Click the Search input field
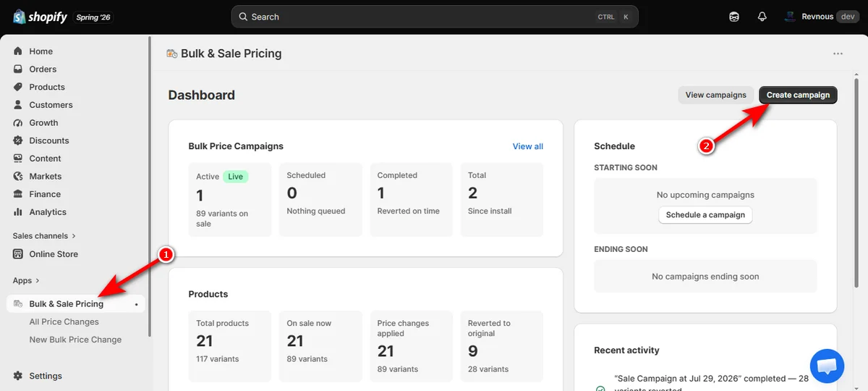 coord(435,17)
